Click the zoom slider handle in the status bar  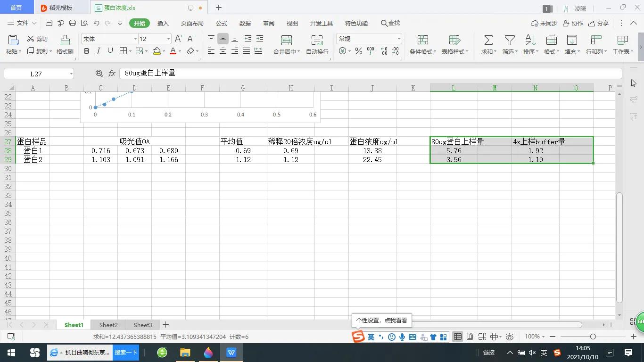click(593, 337)
